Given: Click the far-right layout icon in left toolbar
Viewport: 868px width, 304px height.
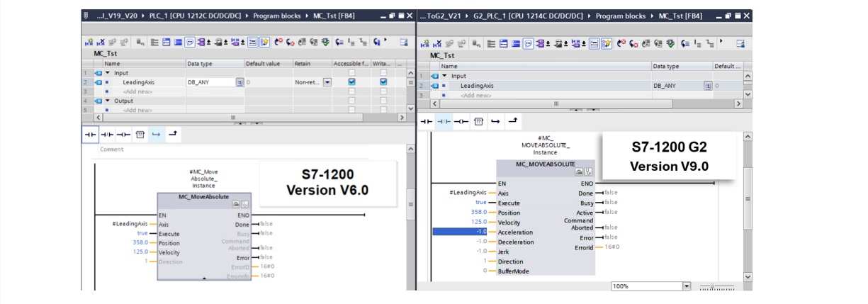Looking at the screenshot, I should click(404, 43).
